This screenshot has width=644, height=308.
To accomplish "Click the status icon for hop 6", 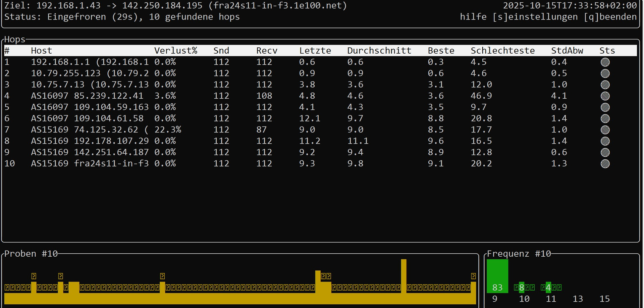I will 605,118.
